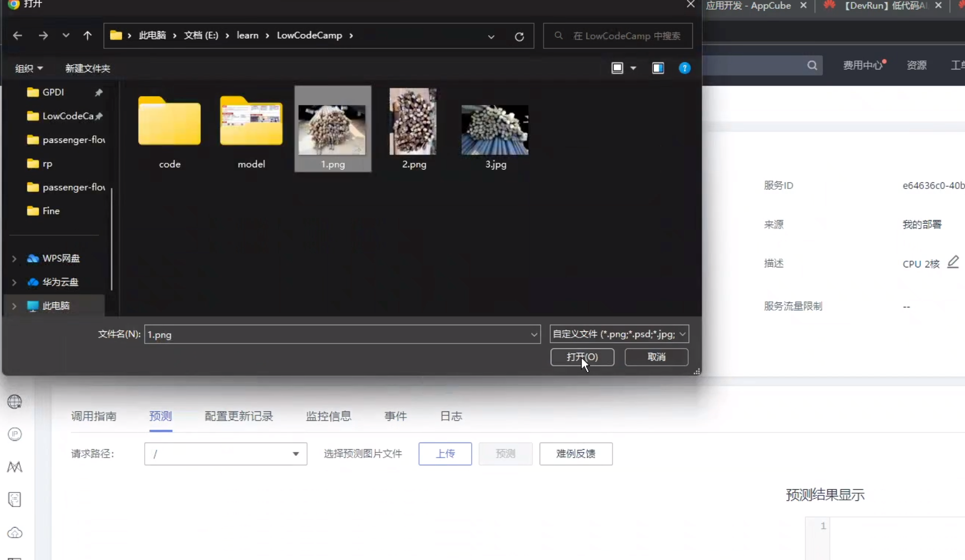Viewport: 965px width, 560px height.
Task: Go up one folder level
Action: click(87, 36)
